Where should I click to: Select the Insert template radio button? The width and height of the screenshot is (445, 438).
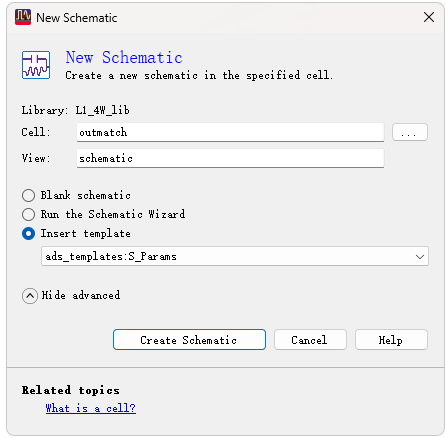(x=28, y=233)
